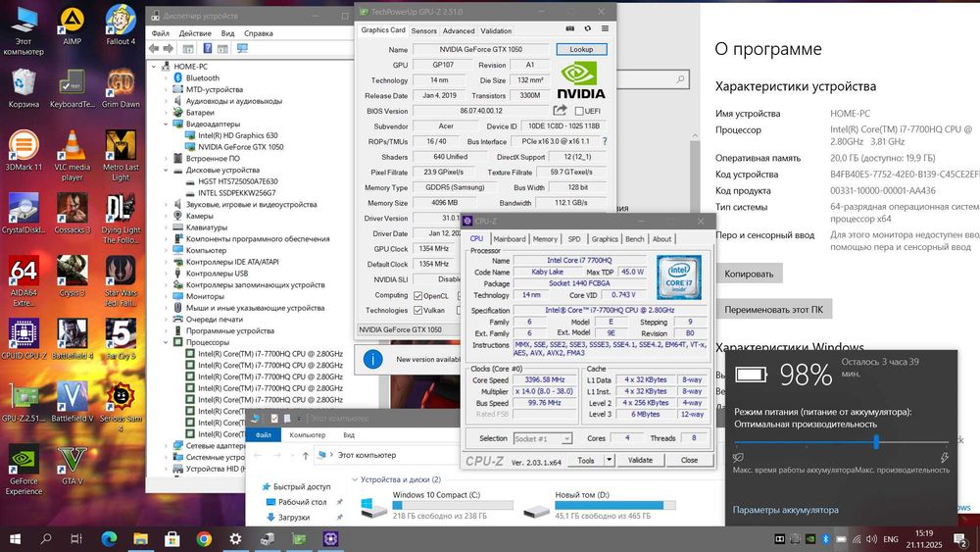Open the CPU-Z Socket #1 selection dropdown
The height and width of the screenshot is (552, 980).
[543, 439]
